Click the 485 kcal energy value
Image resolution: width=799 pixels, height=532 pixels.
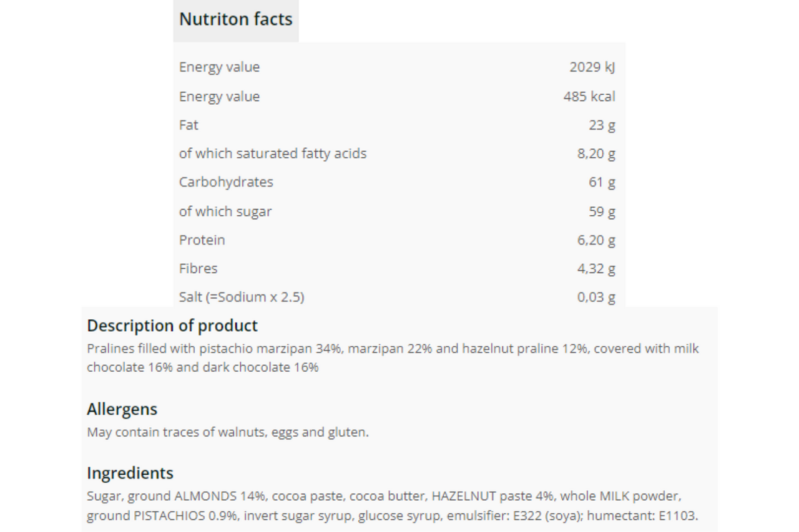click(589, 97)
